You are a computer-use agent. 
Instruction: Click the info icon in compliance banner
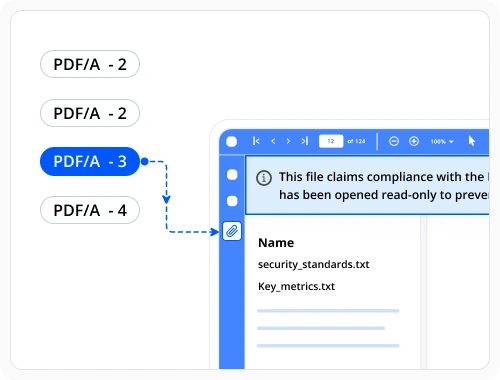pyautogui.click(x=264, y=178)
